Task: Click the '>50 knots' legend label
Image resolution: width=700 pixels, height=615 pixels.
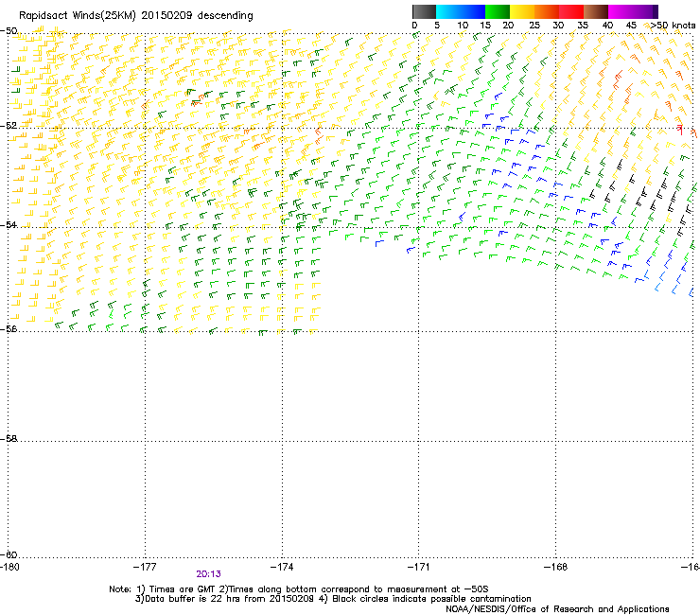Action: pyautogui.click(x=673, y=26)
